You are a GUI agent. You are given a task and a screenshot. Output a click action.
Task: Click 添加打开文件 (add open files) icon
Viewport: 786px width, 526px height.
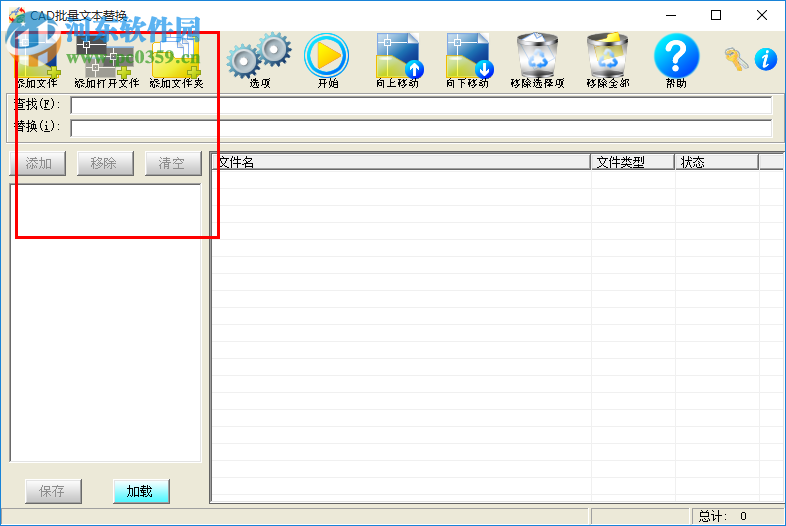[x=106, y=60]
